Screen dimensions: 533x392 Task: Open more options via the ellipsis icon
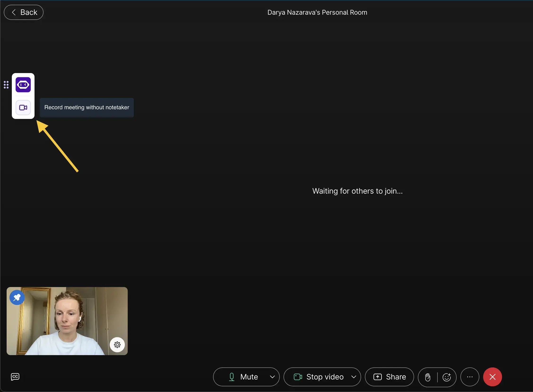click(x=469, y=377)
